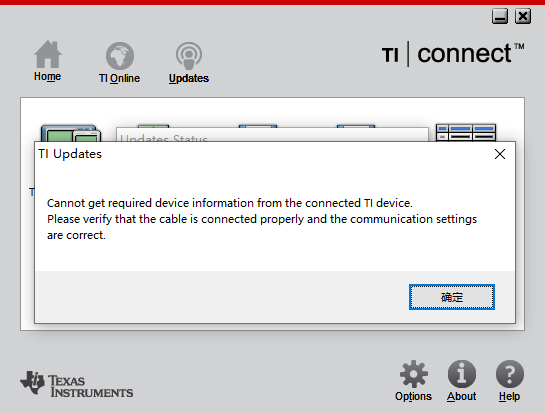The height and width of the screenshot is (414, 545).
Task: Close the TI Updates dialog
Action: [500, 154]
